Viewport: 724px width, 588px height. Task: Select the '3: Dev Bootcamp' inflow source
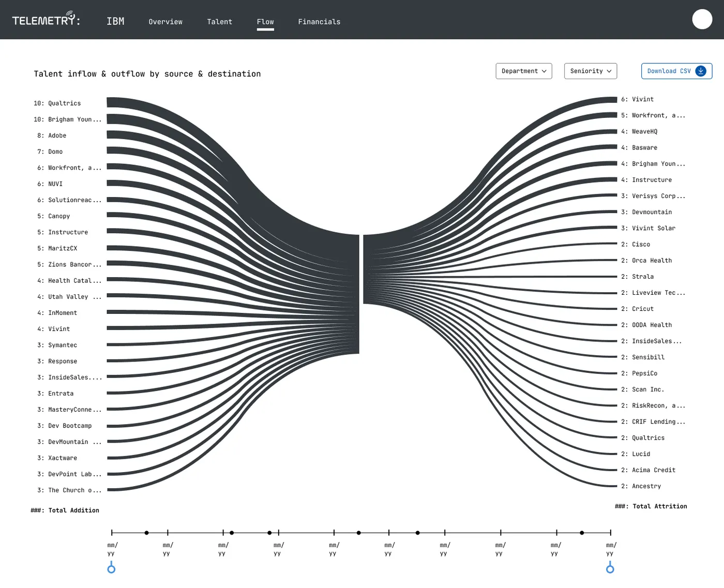(64, 426)
